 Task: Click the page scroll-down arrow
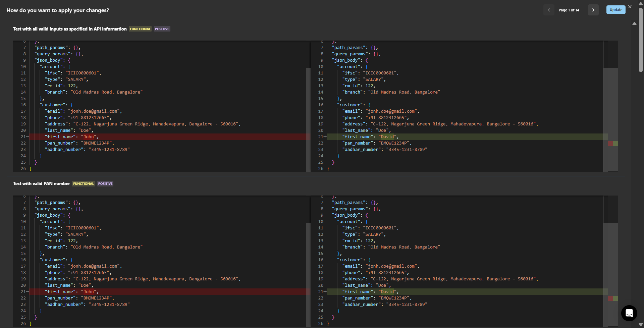(641, 325)
